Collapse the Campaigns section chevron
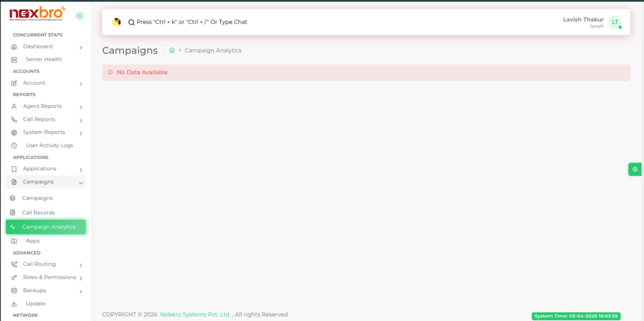Viewport: 644px width, 321px height. point(81,183)
